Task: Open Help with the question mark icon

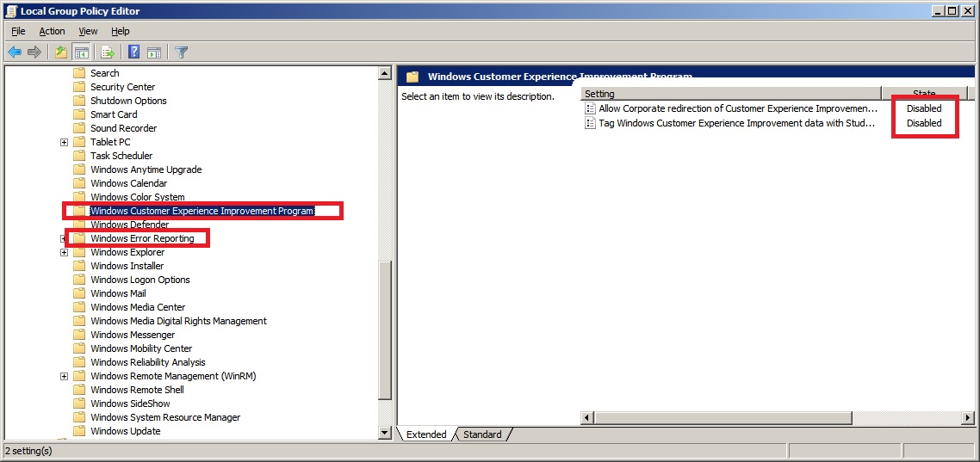Action: (x=133, y=52)
